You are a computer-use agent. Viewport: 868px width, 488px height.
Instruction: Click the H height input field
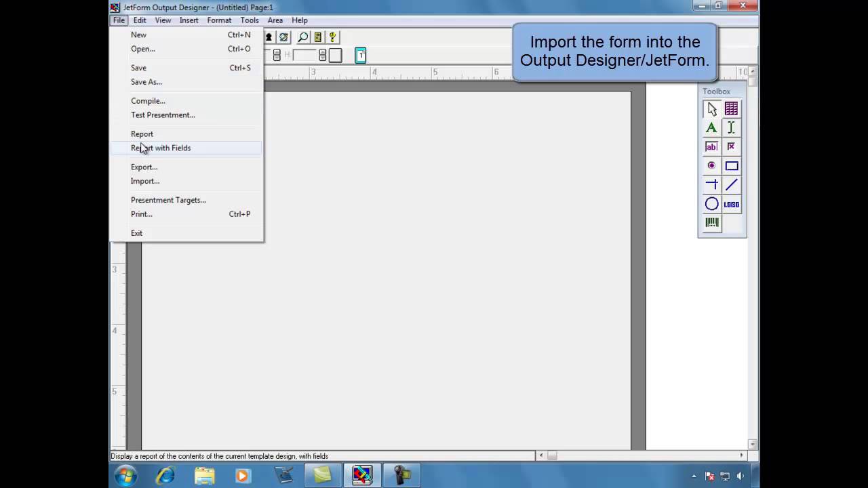[304, 56]
